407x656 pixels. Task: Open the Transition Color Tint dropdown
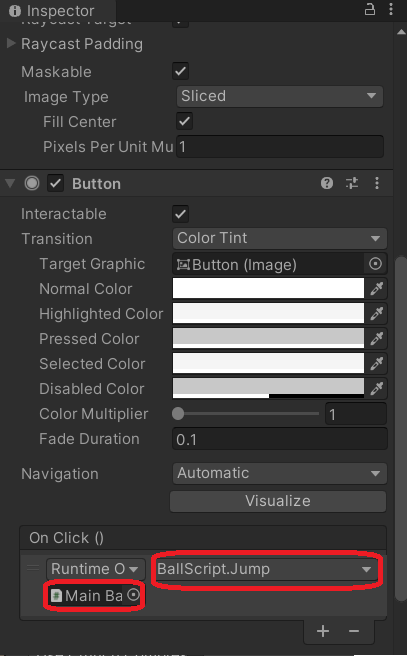(x=279, y=238)
